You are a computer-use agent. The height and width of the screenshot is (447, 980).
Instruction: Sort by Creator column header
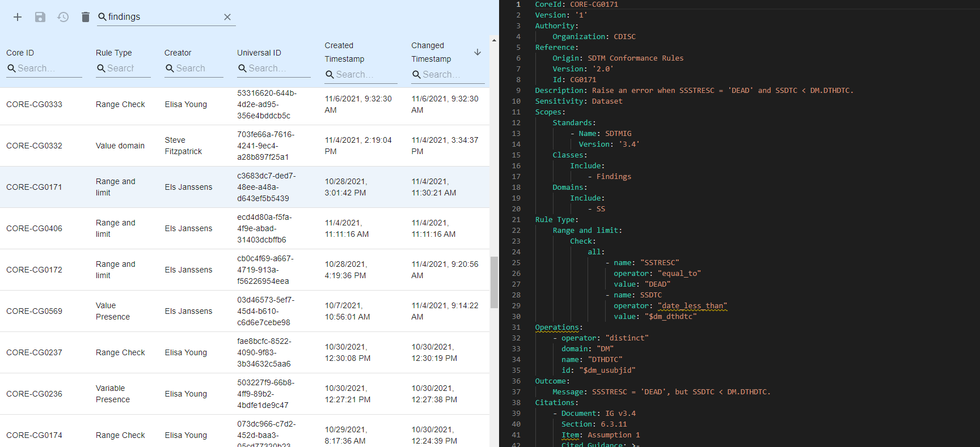click(178, 53)
